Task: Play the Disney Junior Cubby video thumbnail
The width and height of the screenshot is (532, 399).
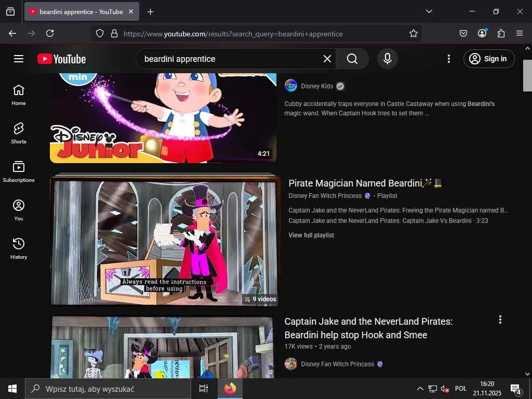Action: (163, 118)
